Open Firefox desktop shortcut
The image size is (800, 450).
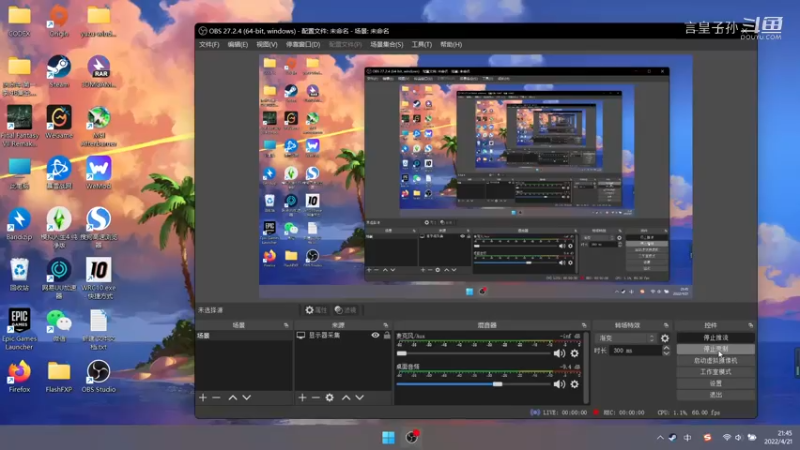[x=19, y=376]
